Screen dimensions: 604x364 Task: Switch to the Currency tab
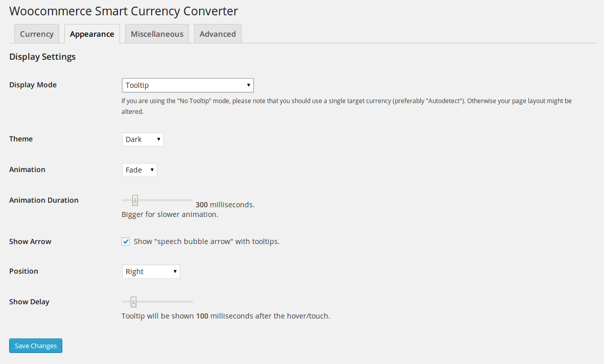point(37,34)
